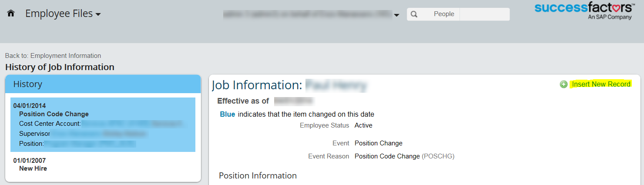Click the search magnifier icon
The height and width of the screenshot is (185, 644).
tap(414, 14)
